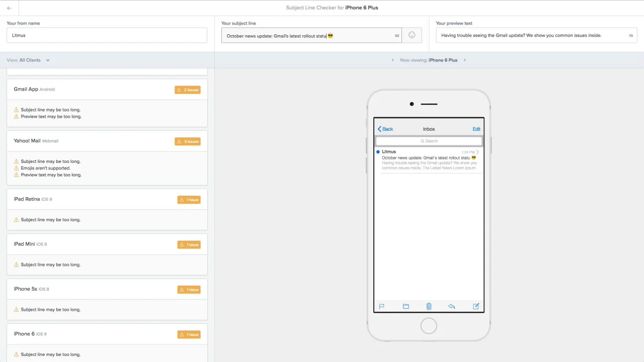The height and width of the screenshot is (362, 644).
Task: Tap the folder icon in the phone toolbar
Action: pyautogui.click(x=406, y=306)
